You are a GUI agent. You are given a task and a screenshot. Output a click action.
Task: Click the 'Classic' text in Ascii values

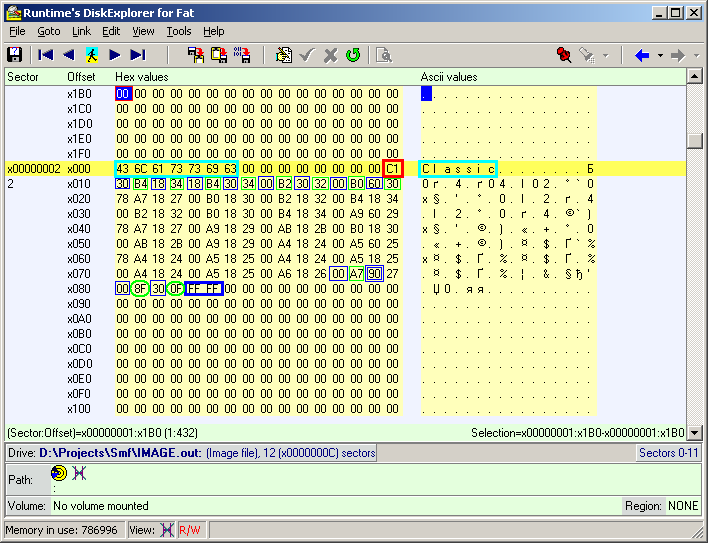click(x=457, y=169)
